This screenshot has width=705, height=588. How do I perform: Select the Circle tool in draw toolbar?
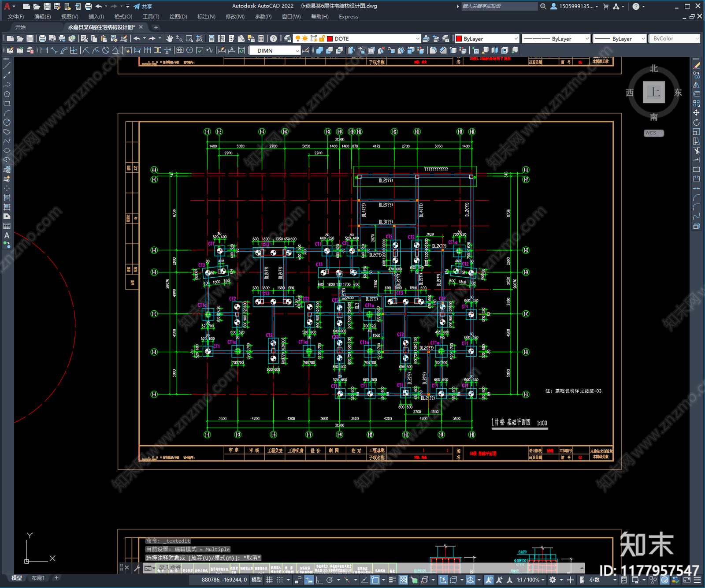coord(7,122)
